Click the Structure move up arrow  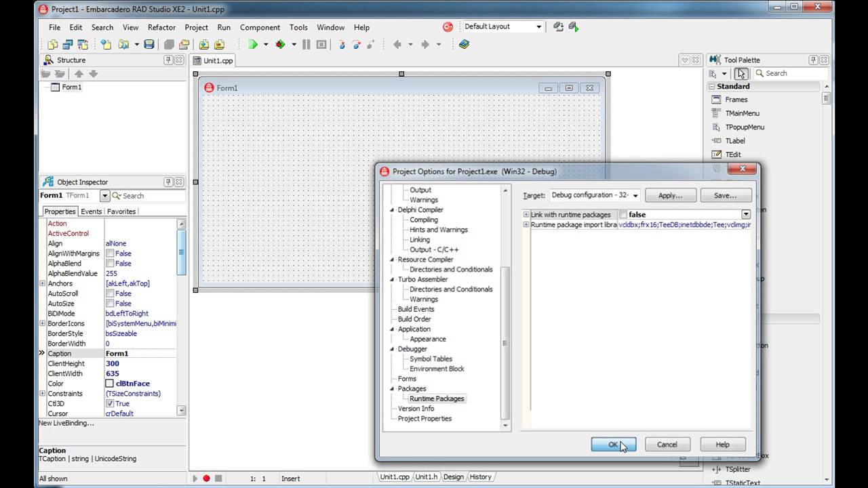coord(79,74)
